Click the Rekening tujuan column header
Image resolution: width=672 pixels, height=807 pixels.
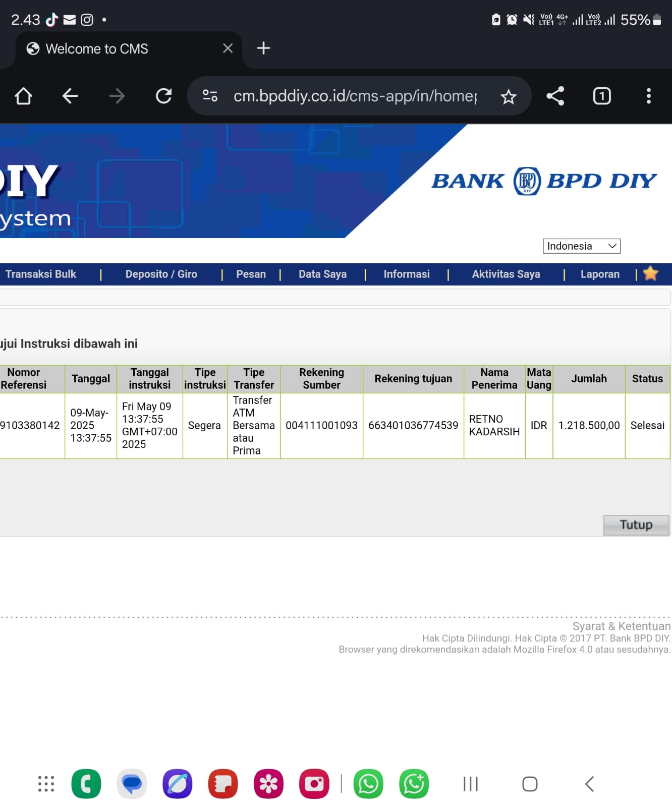tap(413, 379)
